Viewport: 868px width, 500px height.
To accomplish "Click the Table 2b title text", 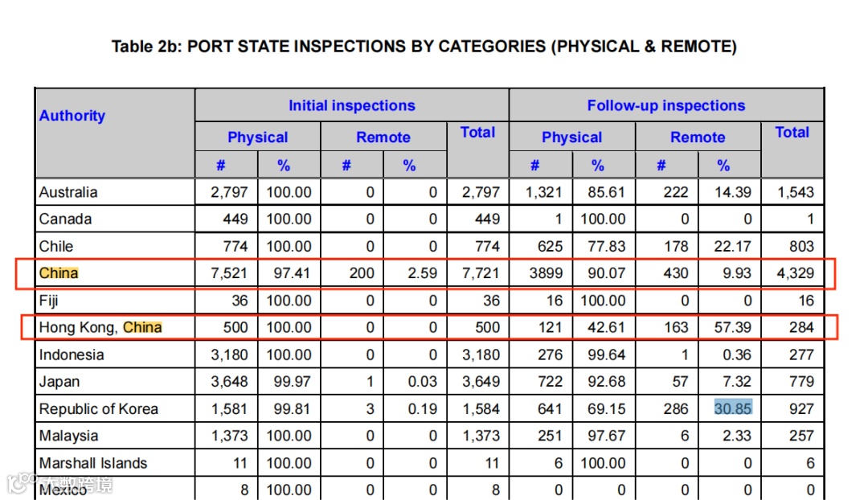I will click(x=424, y=47).
